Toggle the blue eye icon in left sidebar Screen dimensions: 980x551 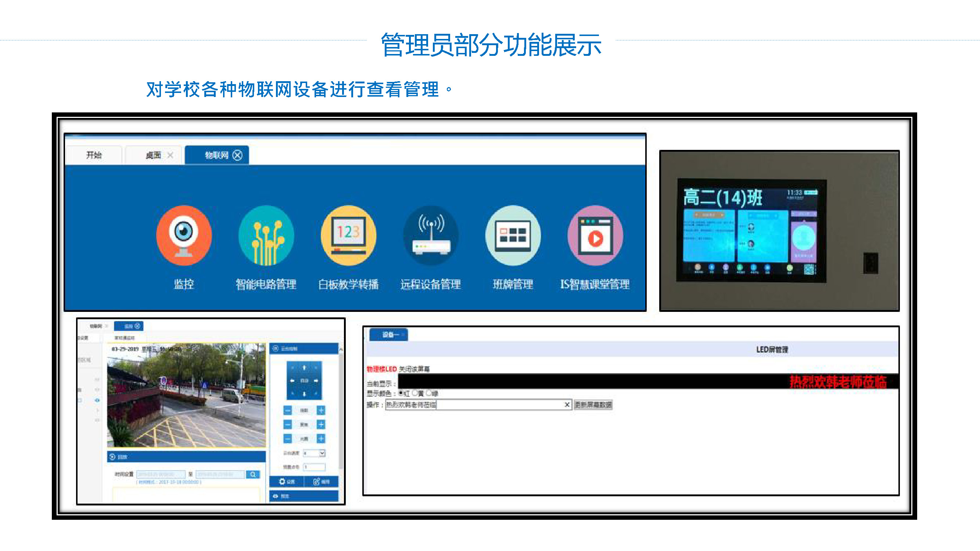point(97,400)
